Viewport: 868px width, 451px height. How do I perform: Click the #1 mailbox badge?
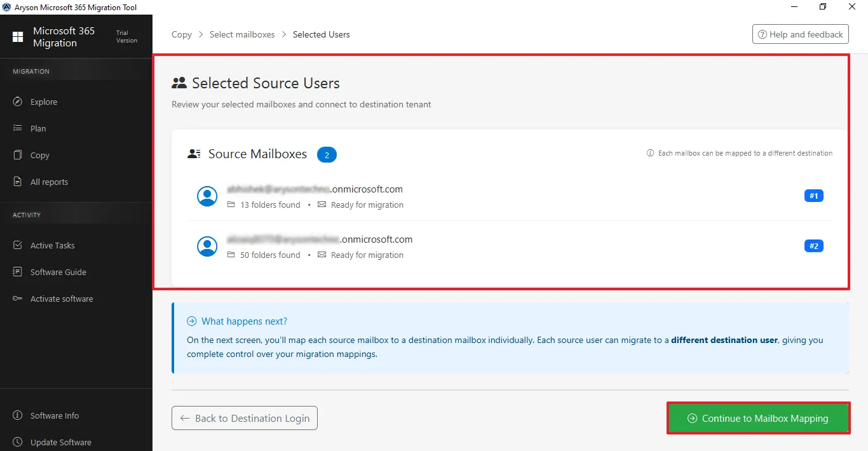tap(813, 196)
